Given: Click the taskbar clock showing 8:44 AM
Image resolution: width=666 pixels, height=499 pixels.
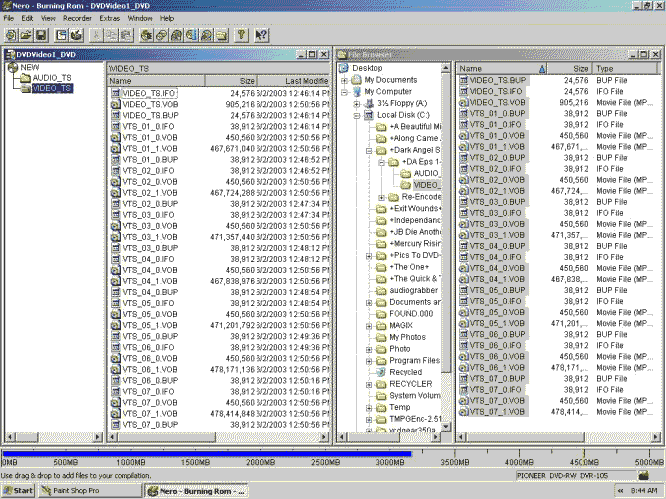Looking at the screenshot, I should click(643, 491).
